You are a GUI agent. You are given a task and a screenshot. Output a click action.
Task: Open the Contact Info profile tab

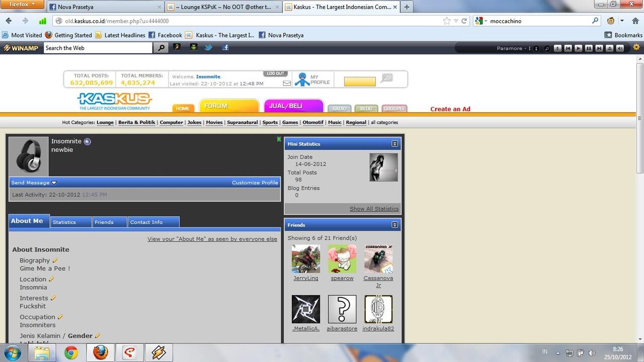(x=153, y=222)
